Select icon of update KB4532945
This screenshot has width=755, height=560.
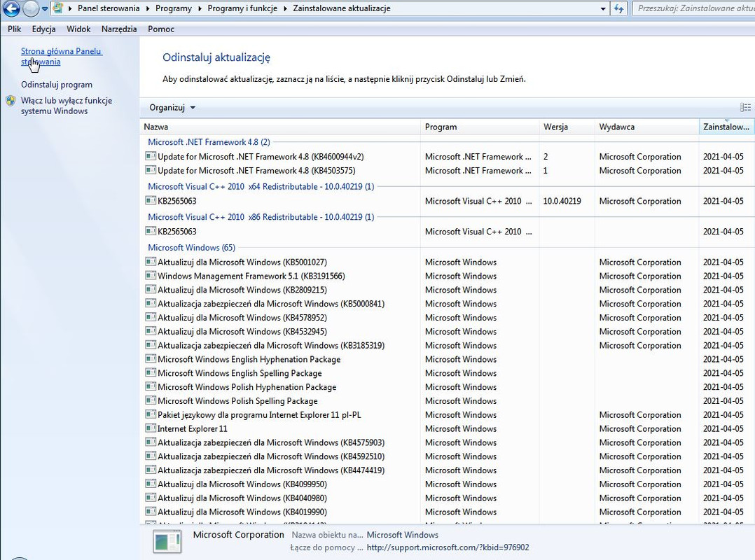[x=151, y=331]
